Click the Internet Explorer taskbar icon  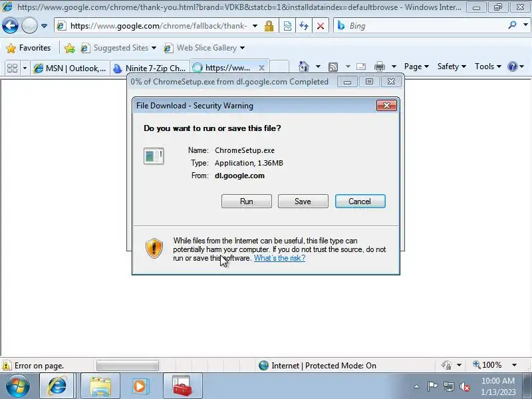click(57, 386)
